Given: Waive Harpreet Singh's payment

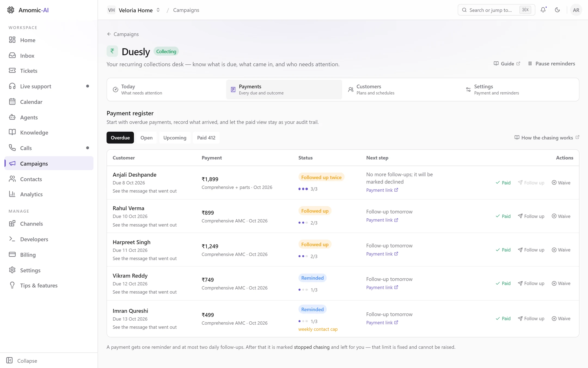Looking at the screenshot, I should tap(561, 250).
